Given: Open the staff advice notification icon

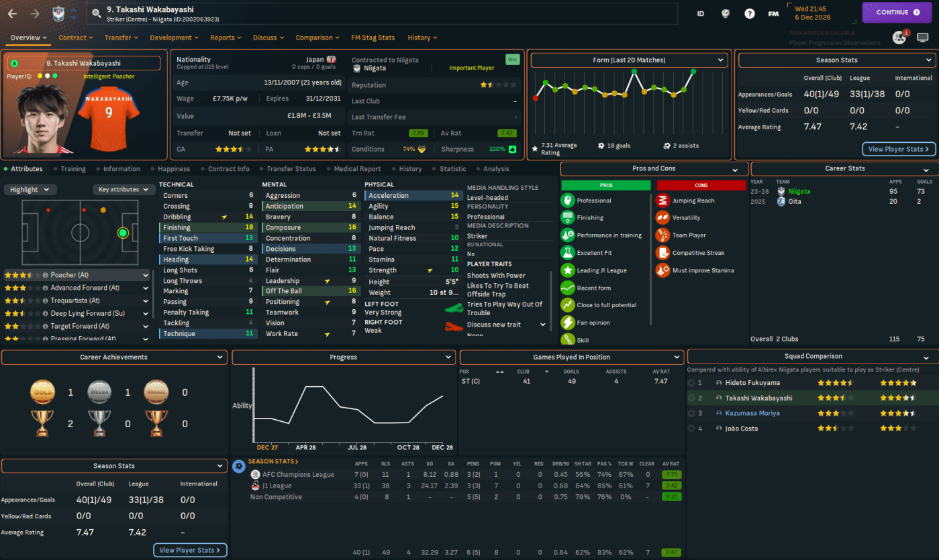Looking at the screenshot, I should tap(899, 38).
